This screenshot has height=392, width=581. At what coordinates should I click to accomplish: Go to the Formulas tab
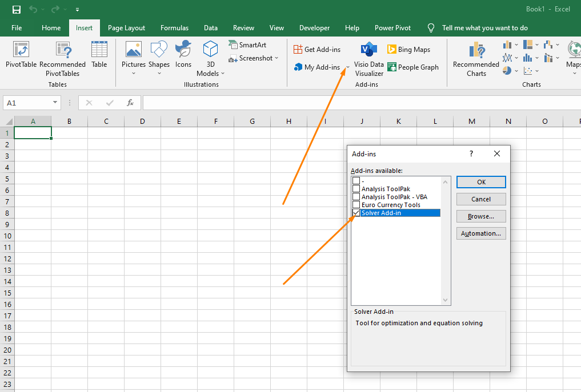(x=174, y=28)
